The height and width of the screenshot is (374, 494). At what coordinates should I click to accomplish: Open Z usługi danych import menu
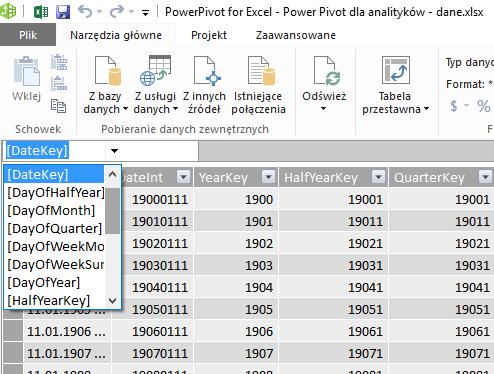coord(156,85)
